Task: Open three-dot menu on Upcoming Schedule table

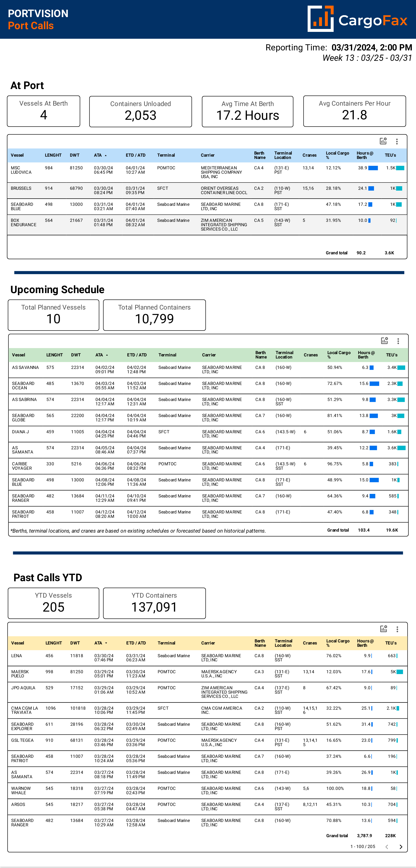Action: pos(399,341)
